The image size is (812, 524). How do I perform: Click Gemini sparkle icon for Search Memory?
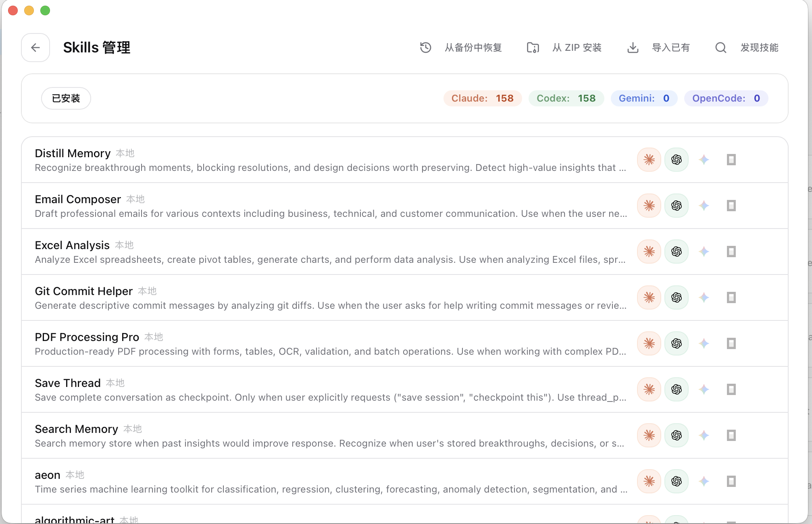pyautogui.click(x=704, y=435)
